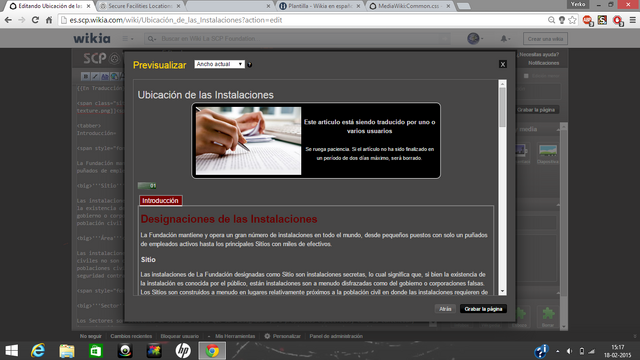The height and width of the screenshot is (360, 640).
Task: Click the preview scrollbar thumb
Action: [x=502, y=107]
